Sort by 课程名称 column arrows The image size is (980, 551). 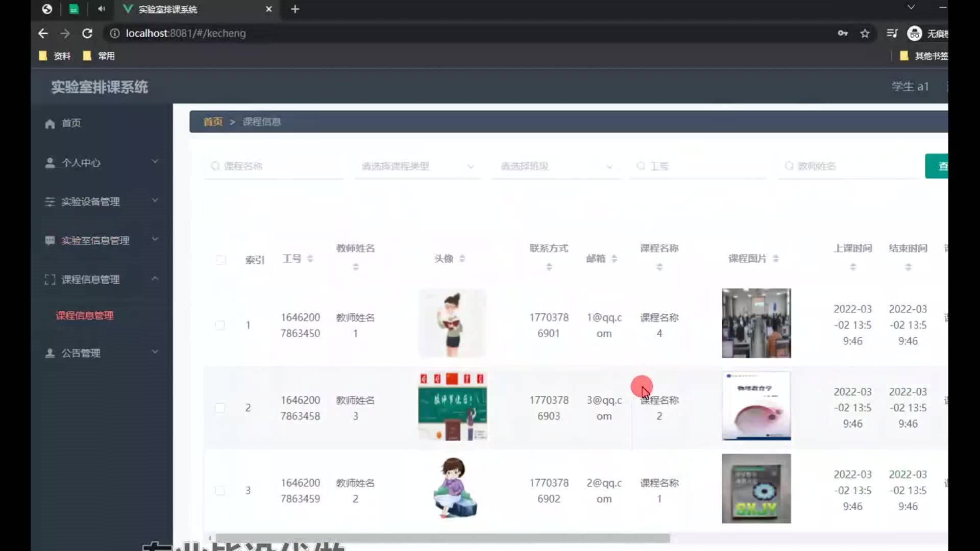[659, 267]
